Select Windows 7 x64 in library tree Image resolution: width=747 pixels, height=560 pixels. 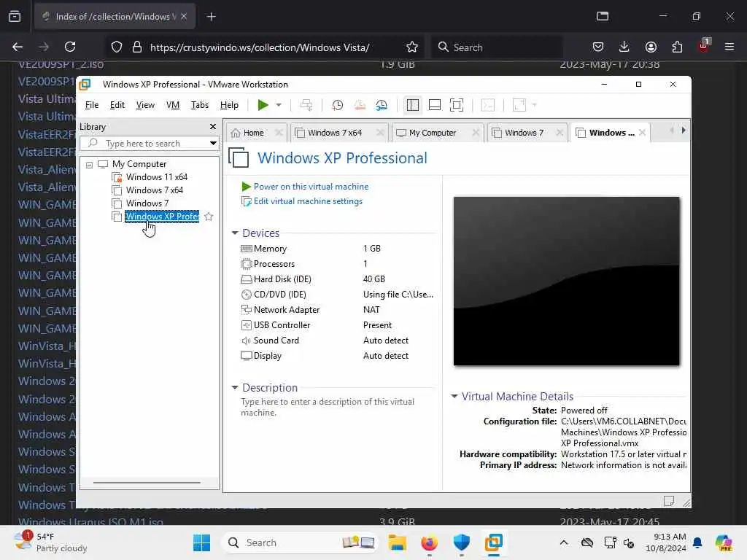click(x=155, y=190)
